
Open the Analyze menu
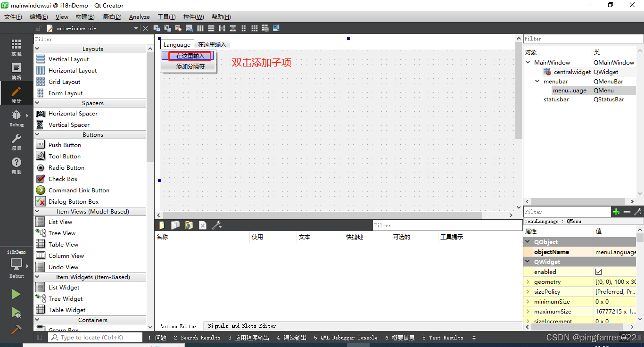pos(140,17)
